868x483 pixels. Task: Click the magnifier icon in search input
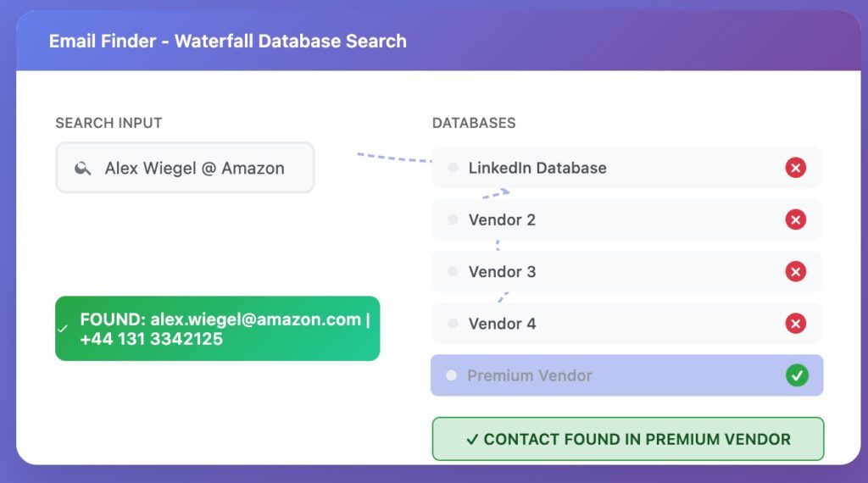tap(82, 168)
